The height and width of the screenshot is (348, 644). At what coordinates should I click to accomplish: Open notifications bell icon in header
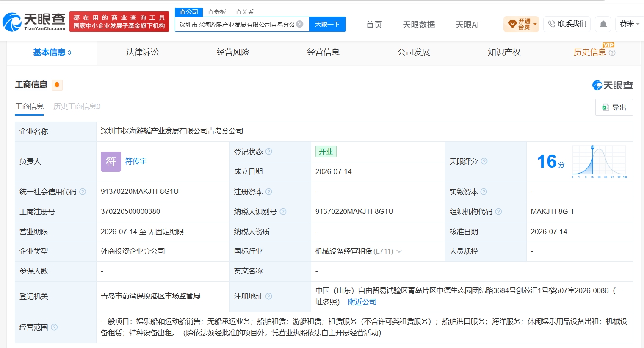pos(603,25)
